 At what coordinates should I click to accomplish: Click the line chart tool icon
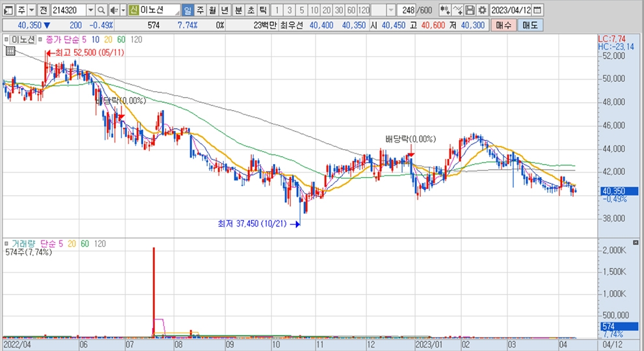(x=457, y=10)
